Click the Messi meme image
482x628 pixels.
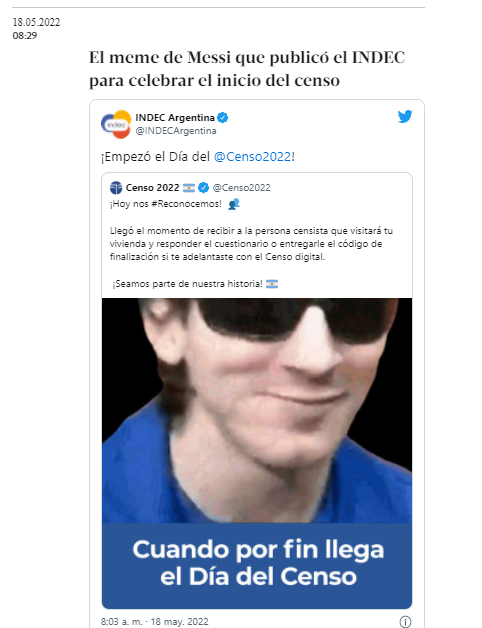pos(257,411)
